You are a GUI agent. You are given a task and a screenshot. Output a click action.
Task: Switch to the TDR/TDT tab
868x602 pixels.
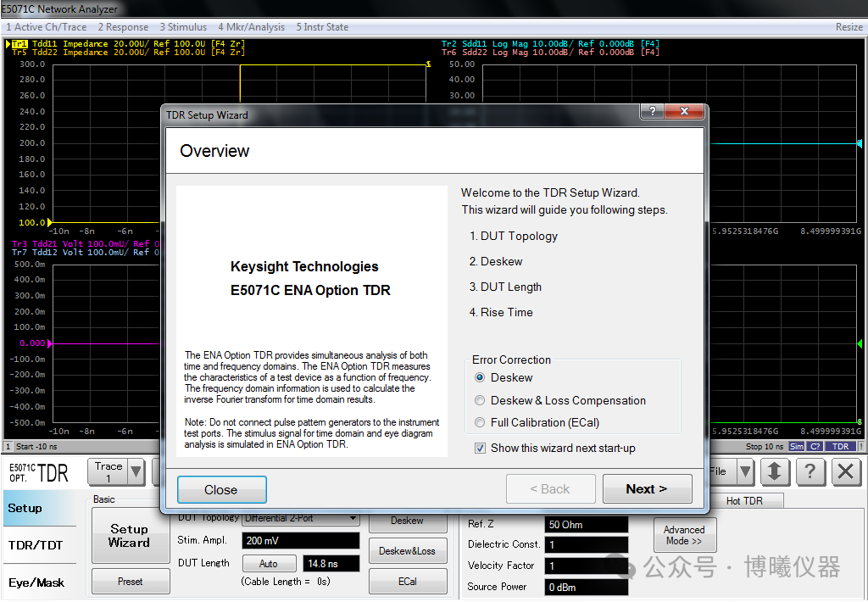click(39, 545)
